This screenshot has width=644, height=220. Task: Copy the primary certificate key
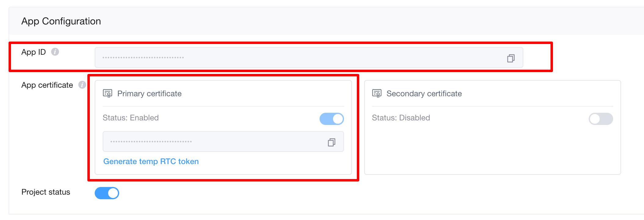click(331, 142)
